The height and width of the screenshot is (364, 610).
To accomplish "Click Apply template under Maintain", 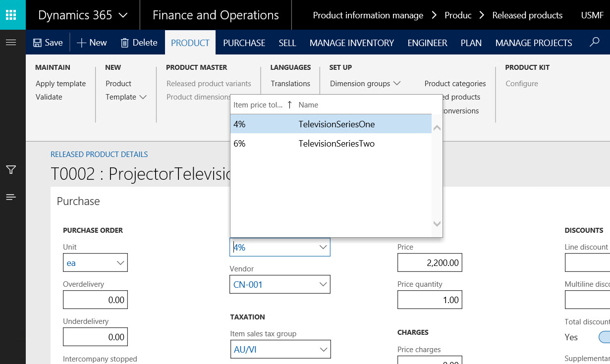I will (x=60, y=84).
